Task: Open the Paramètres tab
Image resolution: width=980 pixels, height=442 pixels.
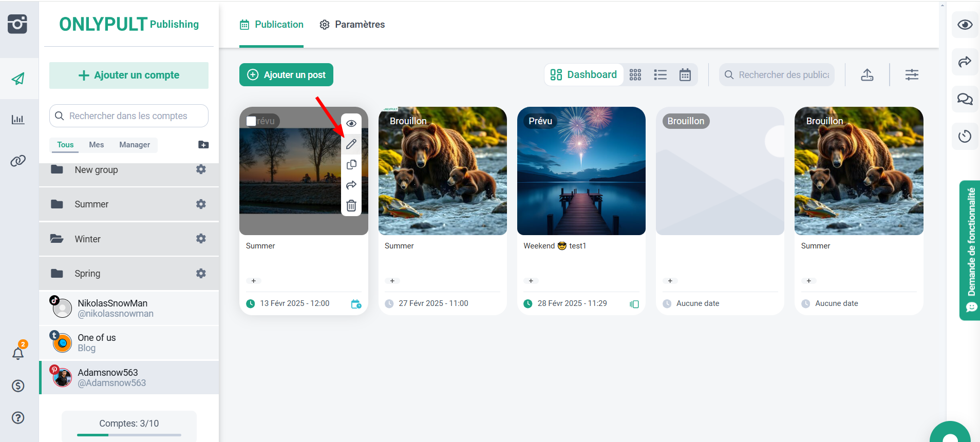Action: tap(352, 25)
